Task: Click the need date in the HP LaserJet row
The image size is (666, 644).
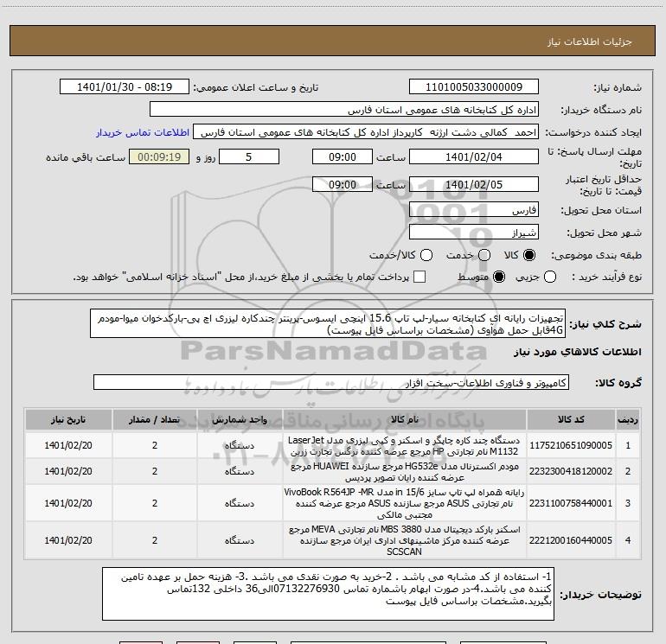Action: 68,445
